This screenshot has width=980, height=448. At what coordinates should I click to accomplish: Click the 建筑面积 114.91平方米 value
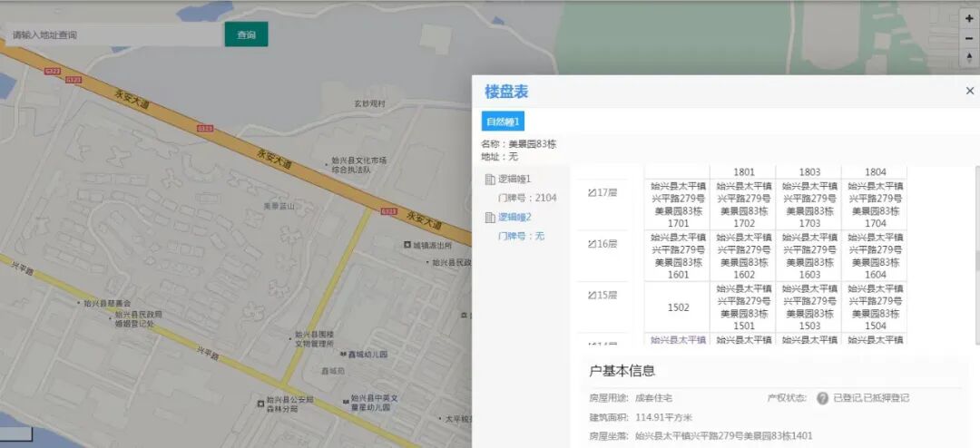(x=663, y=417)
